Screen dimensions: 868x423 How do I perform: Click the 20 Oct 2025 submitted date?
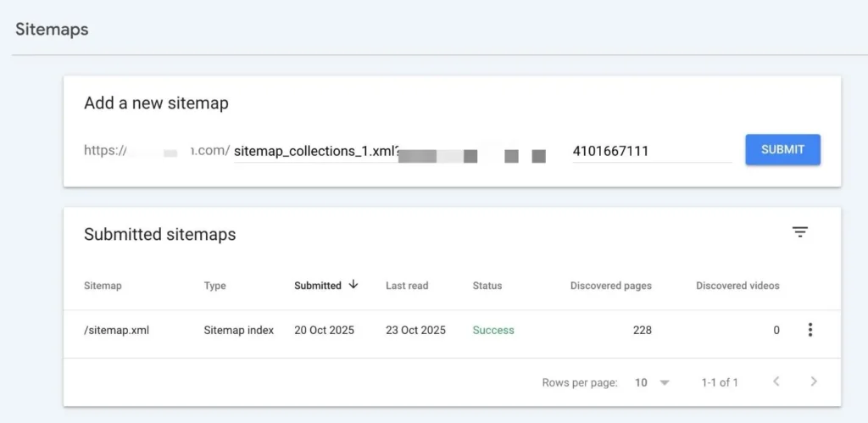[x=325, y=330]
